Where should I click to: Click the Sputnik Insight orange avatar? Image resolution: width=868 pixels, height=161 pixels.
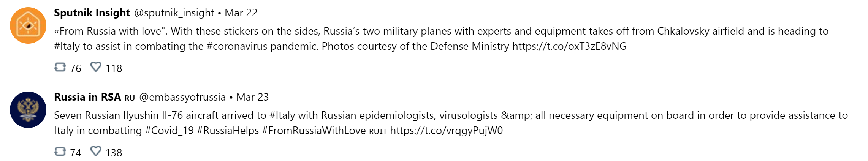click(x=28, y=25)
